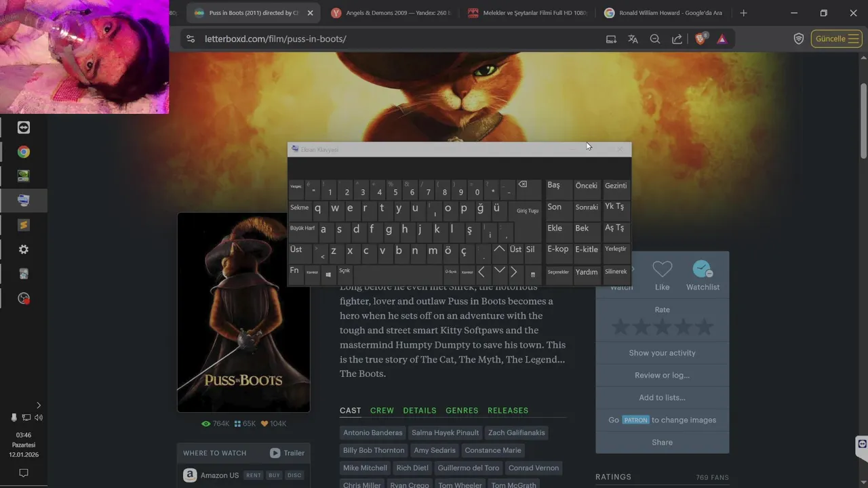
Task: Show hidden tray icons chevron
Action: [x=38, y=405]
